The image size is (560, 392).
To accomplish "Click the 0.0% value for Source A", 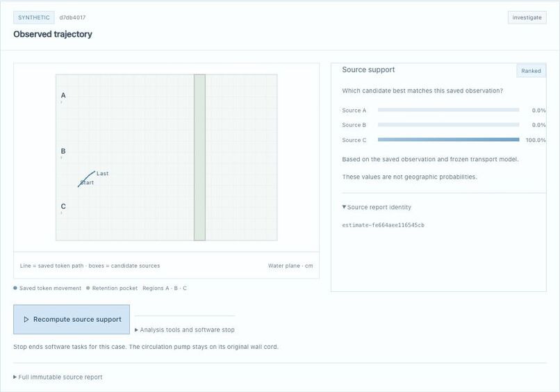I will click(x=539, y=111).
